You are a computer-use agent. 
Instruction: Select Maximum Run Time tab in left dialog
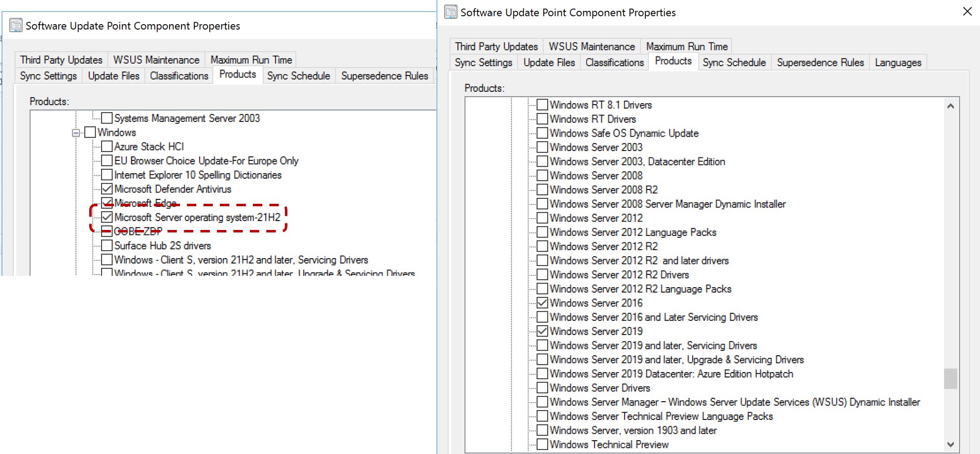tap(251, 60)
